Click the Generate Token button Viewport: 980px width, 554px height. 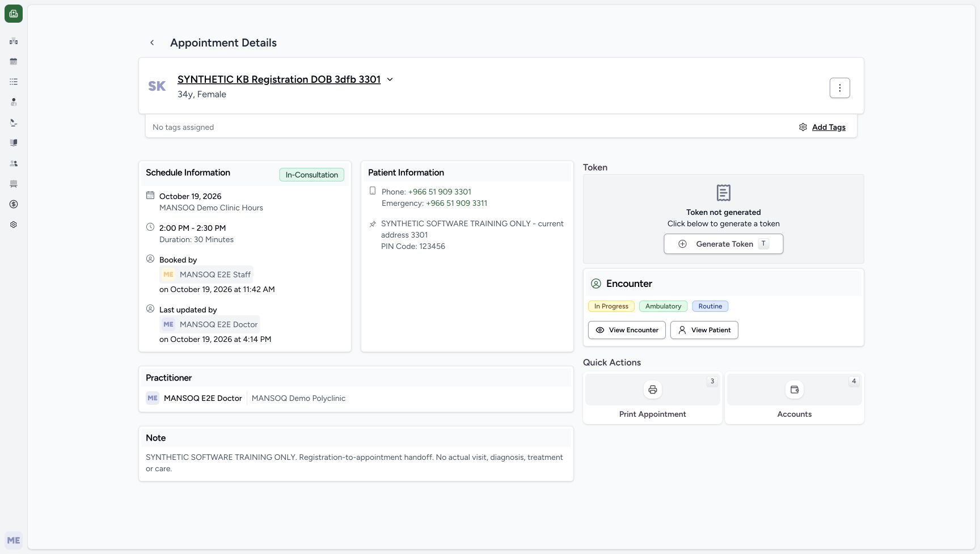[724, 244]
